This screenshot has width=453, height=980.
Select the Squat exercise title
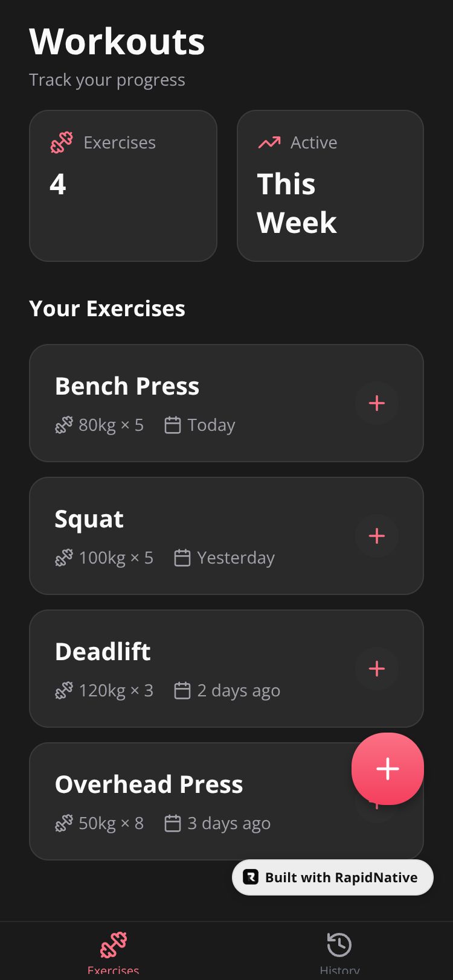[89, 519]
